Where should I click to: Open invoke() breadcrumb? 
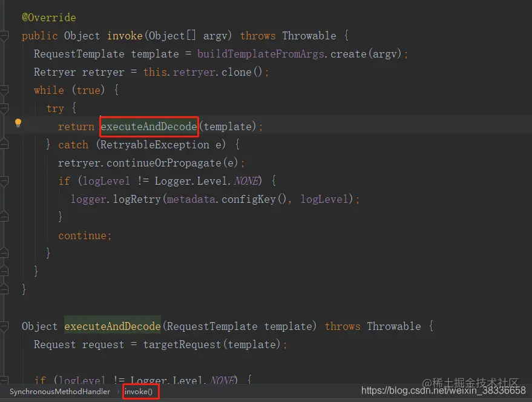pyautogui.click(x=139, y=392)
